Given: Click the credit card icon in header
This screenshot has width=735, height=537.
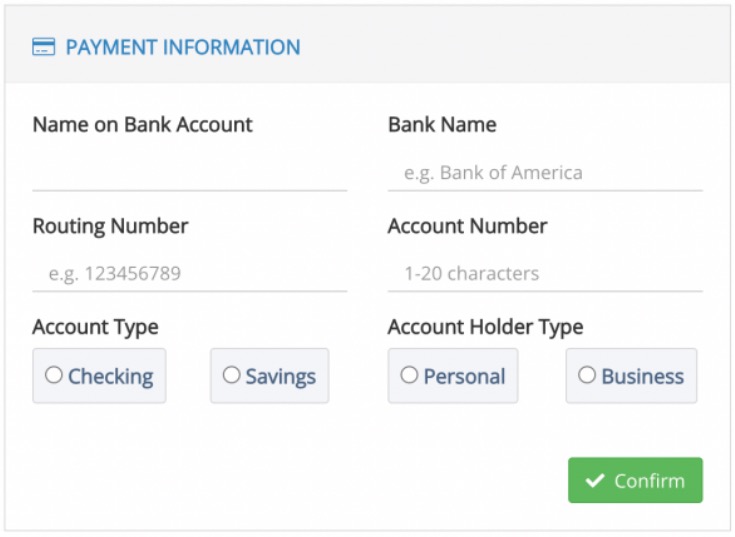Looking at the screenshot, I should [x=44, y=47].
